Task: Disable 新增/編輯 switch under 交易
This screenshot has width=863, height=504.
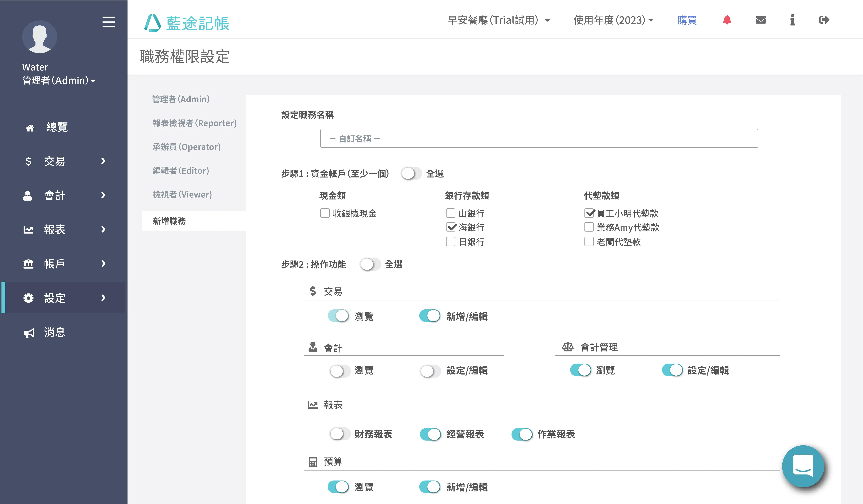Action: [x=430, y=316]
